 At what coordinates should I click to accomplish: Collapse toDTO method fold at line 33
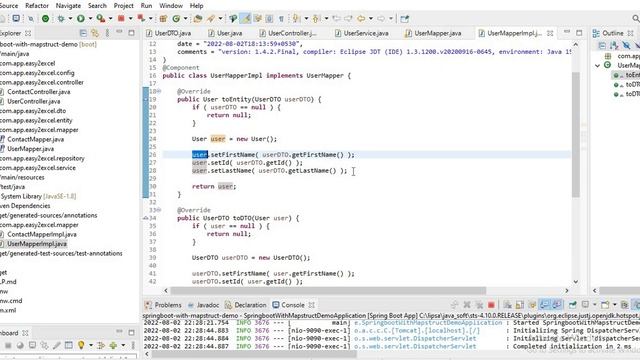[159, 210]
